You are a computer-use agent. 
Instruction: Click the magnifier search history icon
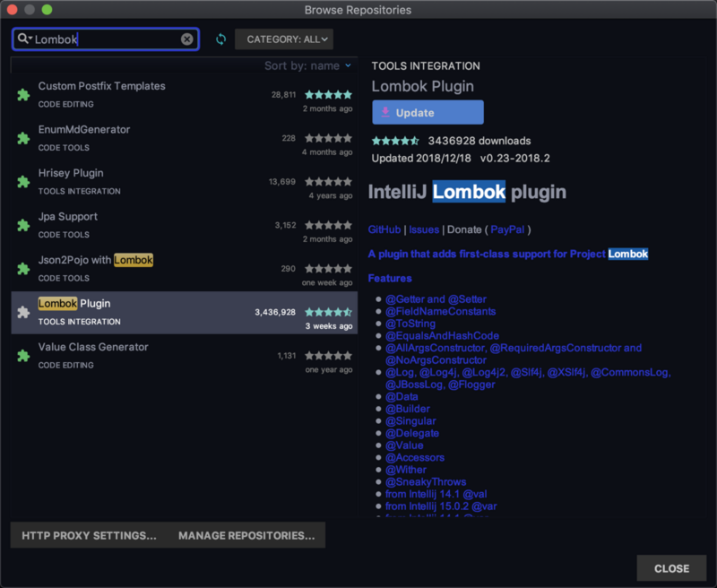click(x=25, y=39)
